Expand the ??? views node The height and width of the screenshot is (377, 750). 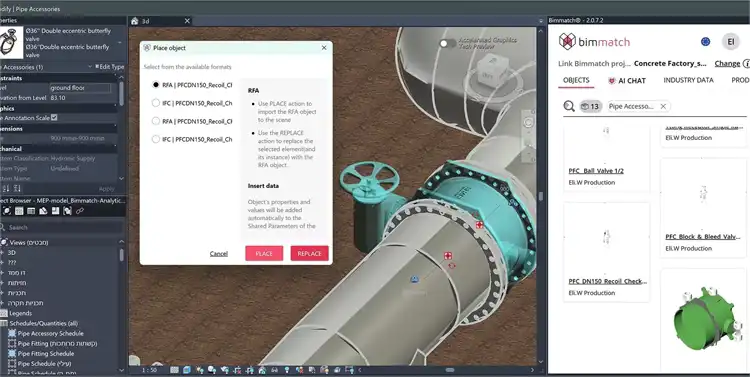coord(2,263)
